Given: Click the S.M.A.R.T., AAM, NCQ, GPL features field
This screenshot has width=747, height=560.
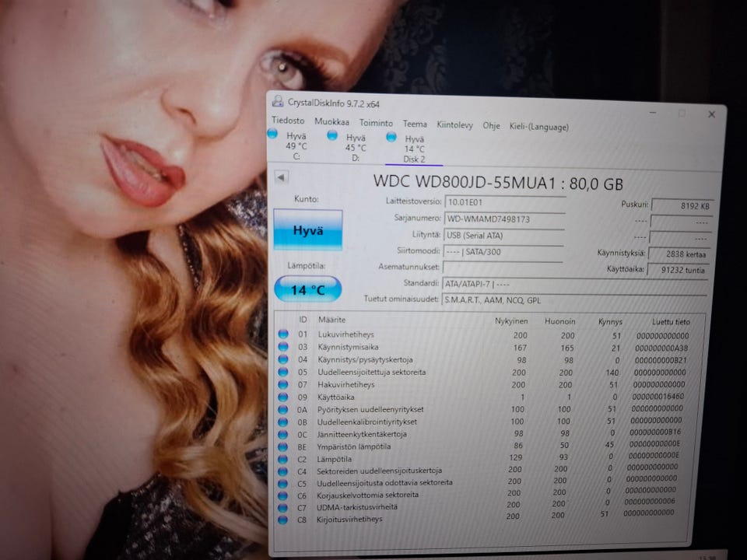Looking at the screenshot, I should pyautogui.click(x=574, y=300).
